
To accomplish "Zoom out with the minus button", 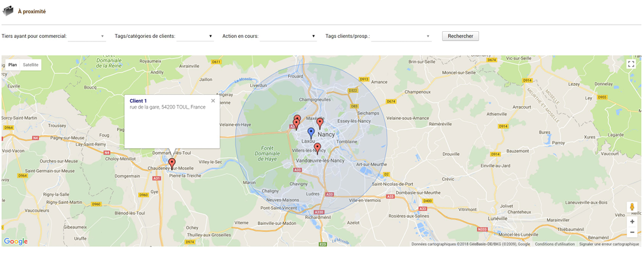I will point(632,233).
